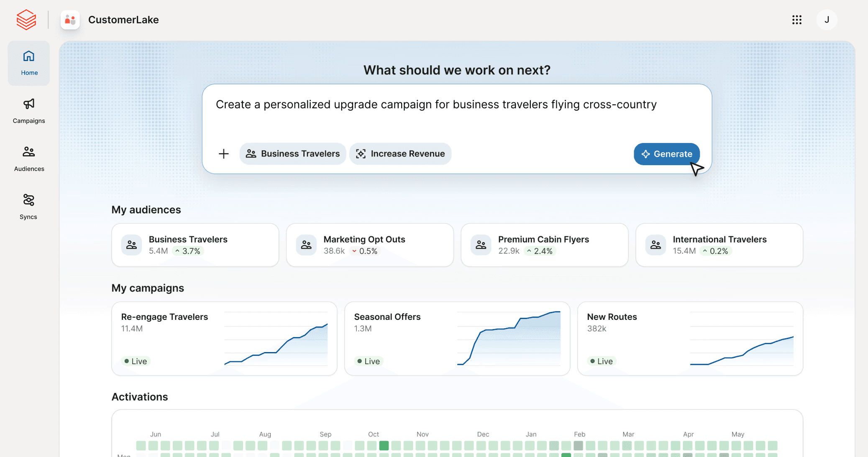Click the dark green October activation cell
The height and width of the screenshot is (457, 868).
384,446
